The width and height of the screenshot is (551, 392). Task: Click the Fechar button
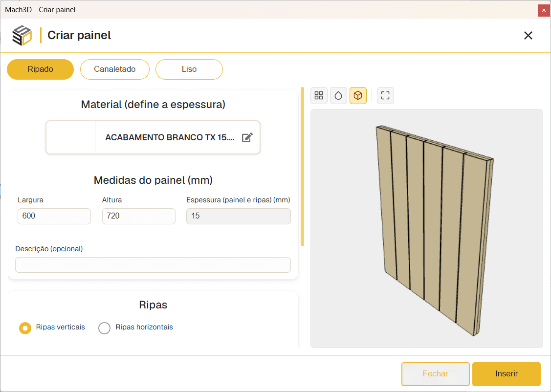point(436,374)
